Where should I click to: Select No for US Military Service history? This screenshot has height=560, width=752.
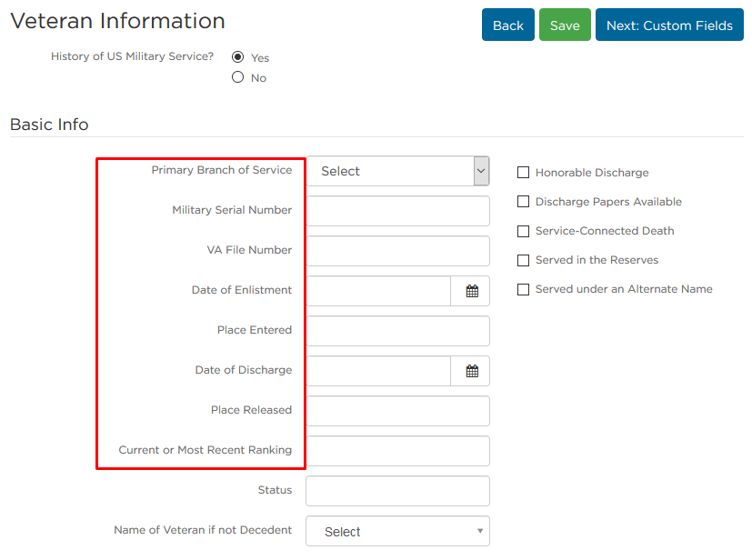click(x=238, y=77)
